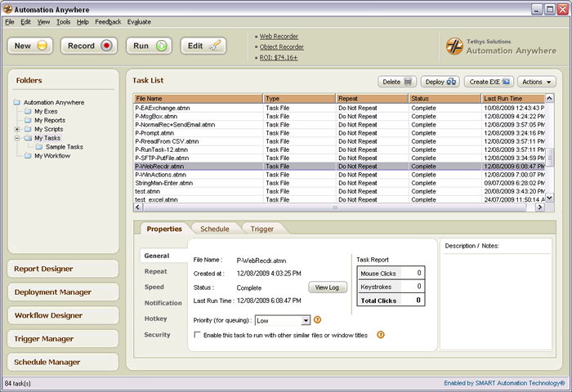Click task list scroll down arrow

pos(549,198)
